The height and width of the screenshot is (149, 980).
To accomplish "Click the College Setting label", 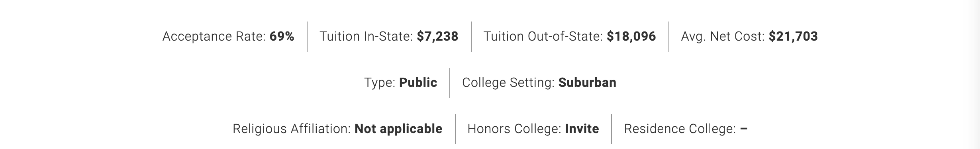I will pos(508,83).
